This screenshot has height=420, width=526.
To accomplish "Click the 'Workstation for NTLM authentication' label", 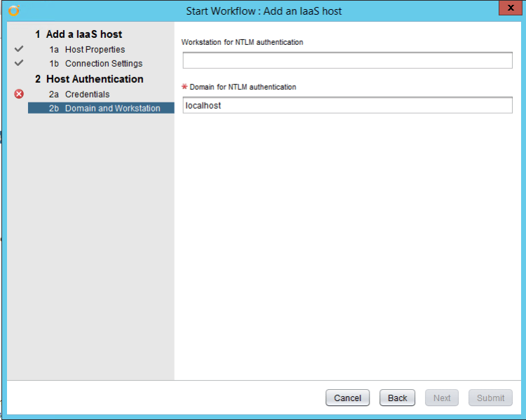I will (x=242, y=42).
